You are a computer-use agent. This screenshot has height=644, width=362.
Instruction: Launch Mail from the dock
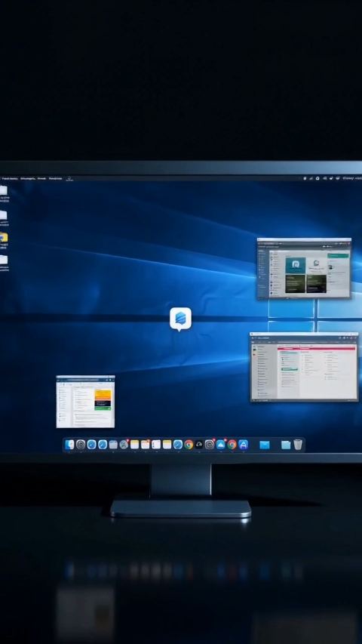point(265,445)
